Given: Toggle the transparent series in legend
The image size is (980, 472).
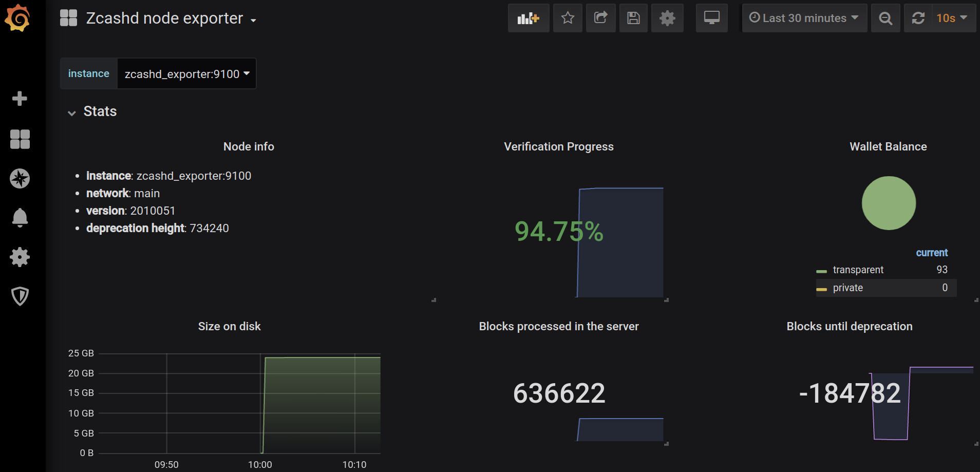Looking at the screenshot, I should coord(858,270).
